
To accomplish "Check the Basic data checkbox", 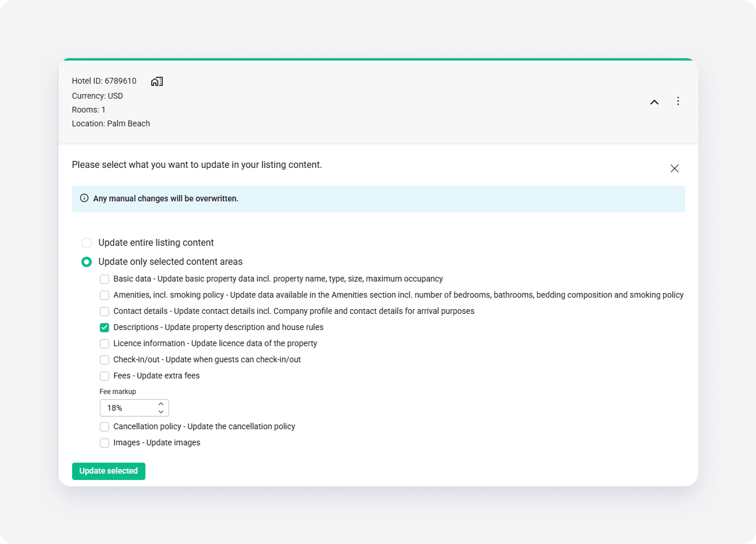I will [x=104, y=279].
